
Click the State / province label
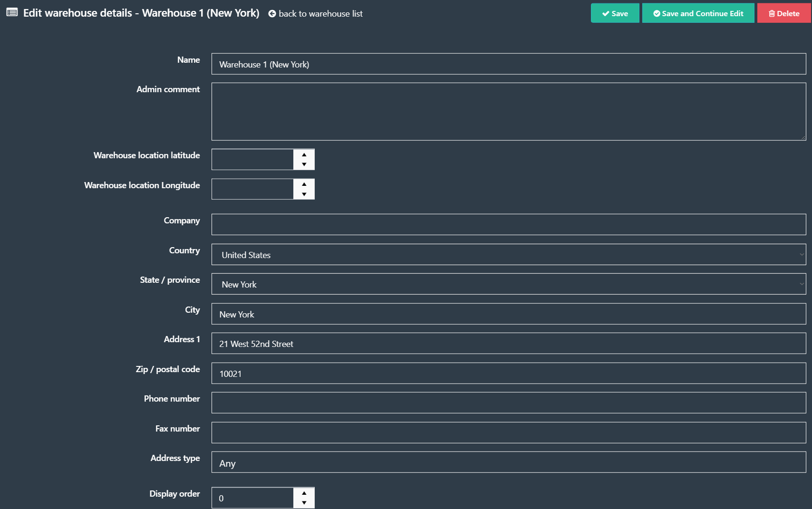170,280
